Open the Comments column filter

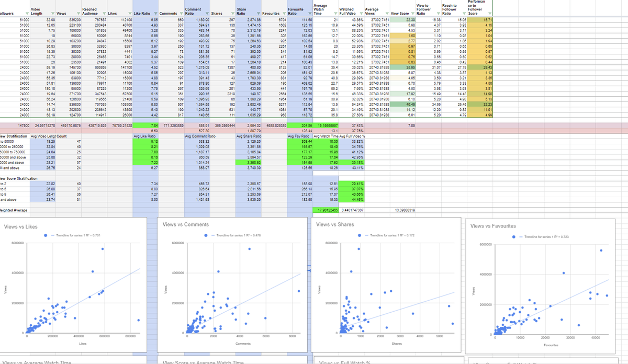[x=181, y=13]
